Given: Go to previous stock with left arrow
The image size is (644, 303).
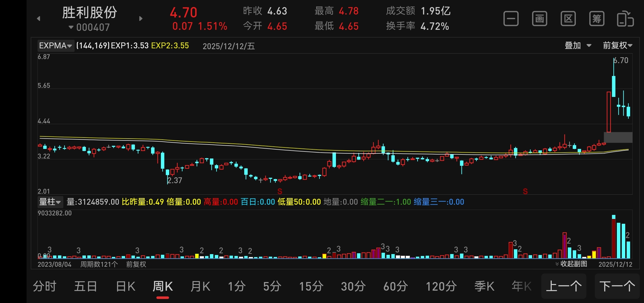Looking at the screenshot, I should (39, 19).
